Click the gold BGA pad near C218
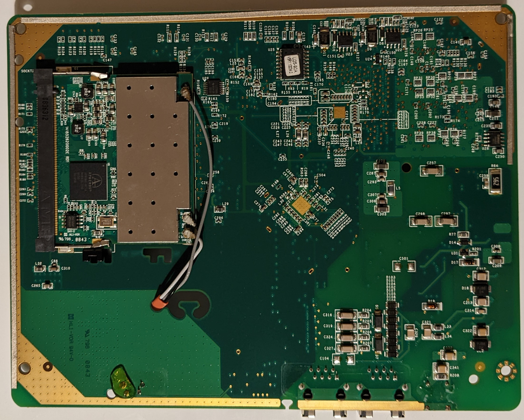The image size is (524, 420). [339, 113]
